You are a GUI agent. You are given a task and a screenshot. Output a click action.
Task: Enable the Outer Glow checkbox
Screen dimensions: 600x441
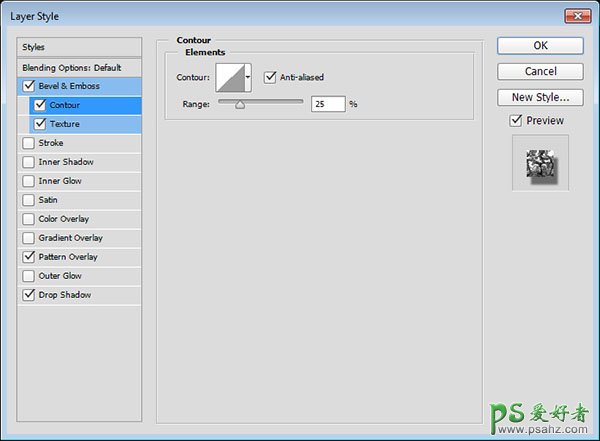tap(28, 276)
